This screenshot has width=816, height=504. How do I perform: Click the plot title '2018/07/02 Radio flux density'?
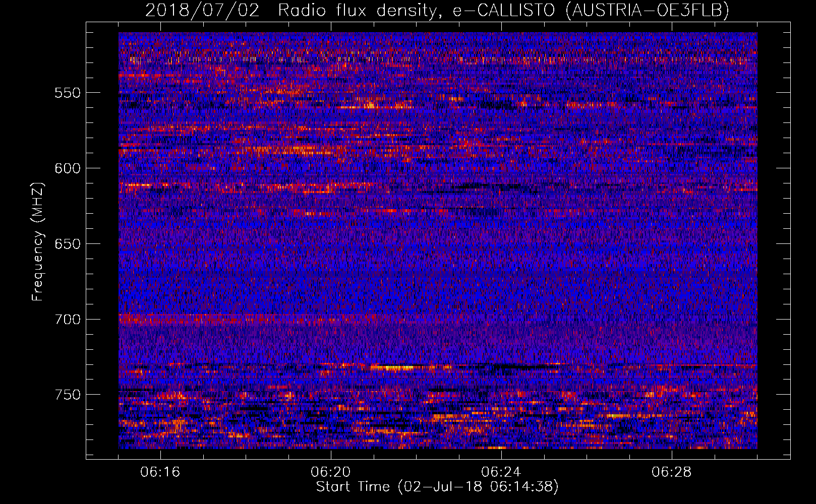(437, 10)
